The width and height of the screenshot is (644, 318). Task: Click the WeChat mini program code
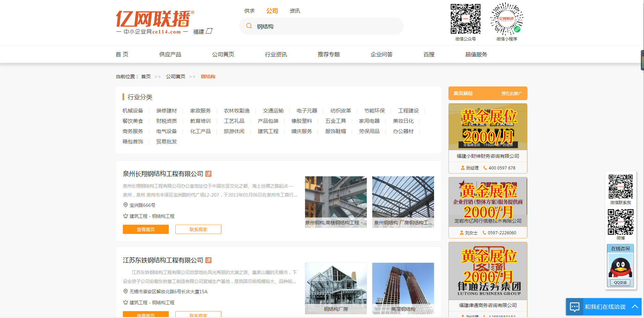click(506, 19)
